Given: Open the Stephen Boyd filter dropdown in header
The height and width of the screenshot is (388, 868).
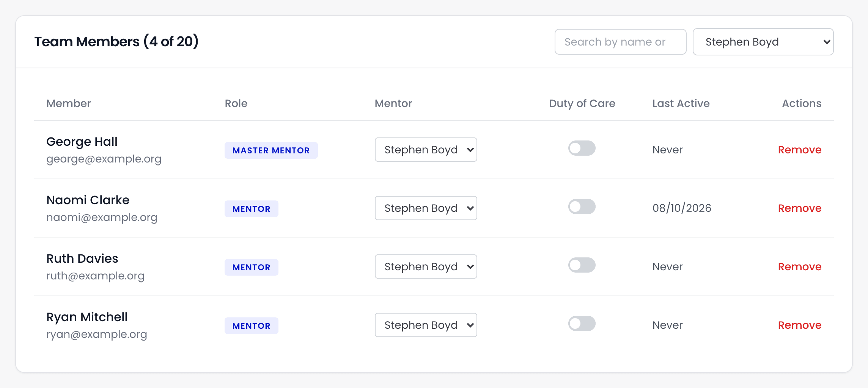Looking at the screenshot, I should [x=763, y=42].
